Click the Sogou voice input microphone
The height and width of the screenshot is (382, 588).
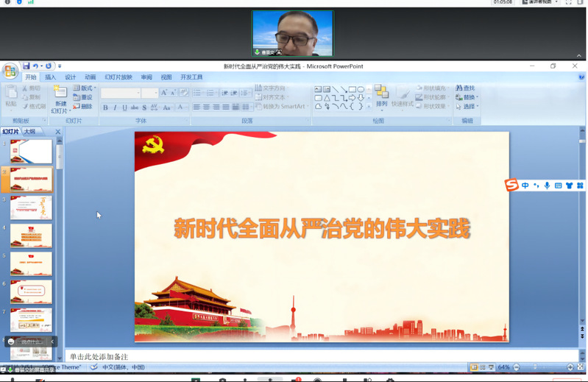[x=547, y=185]
